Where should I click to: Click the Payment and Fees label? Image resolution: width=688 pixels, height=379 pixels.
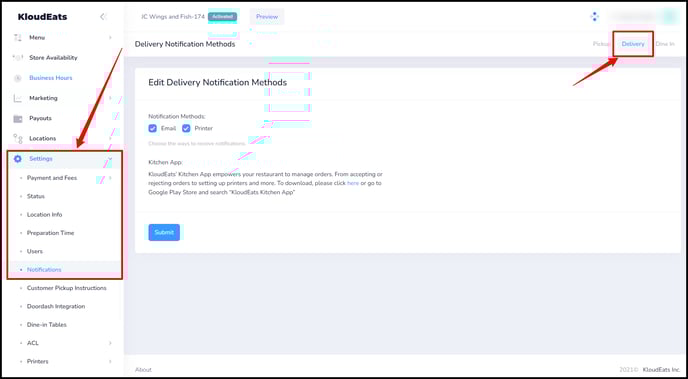[x=52, y=178]
